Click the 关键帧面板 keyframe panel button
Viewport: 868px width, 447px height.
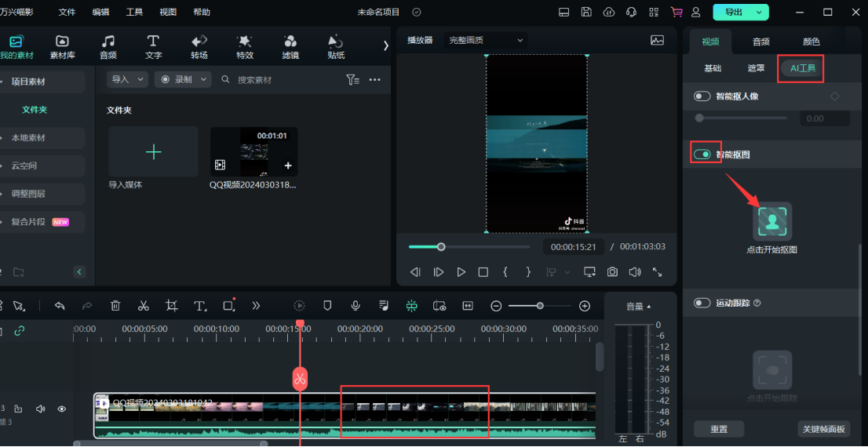(823, 429)
